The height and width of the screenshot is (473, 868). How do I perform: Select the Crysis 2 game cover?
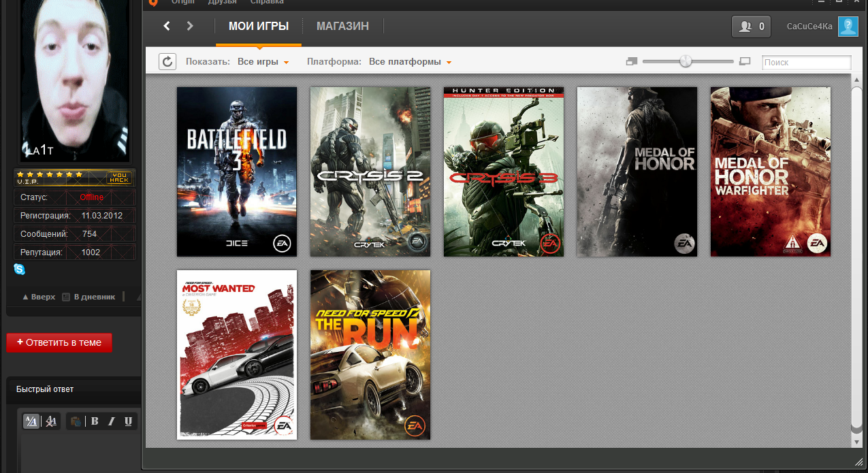click(x=370, y=172)
